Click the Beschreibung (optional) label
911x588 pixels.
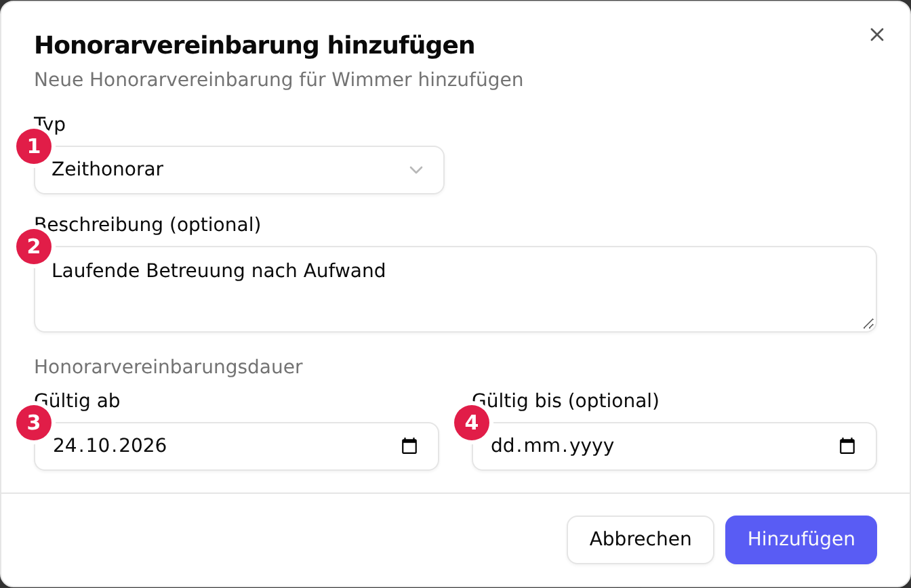coord(148,225)
